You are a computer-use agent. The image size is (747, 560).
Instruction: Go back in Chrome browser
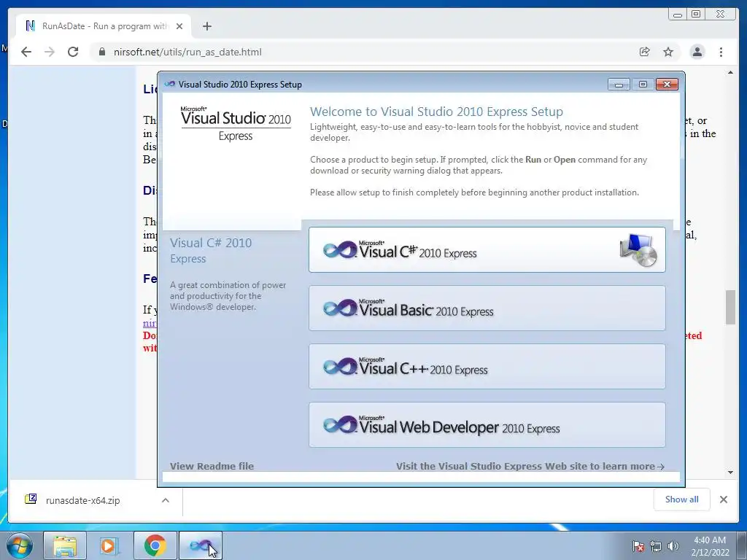point(26,52)
